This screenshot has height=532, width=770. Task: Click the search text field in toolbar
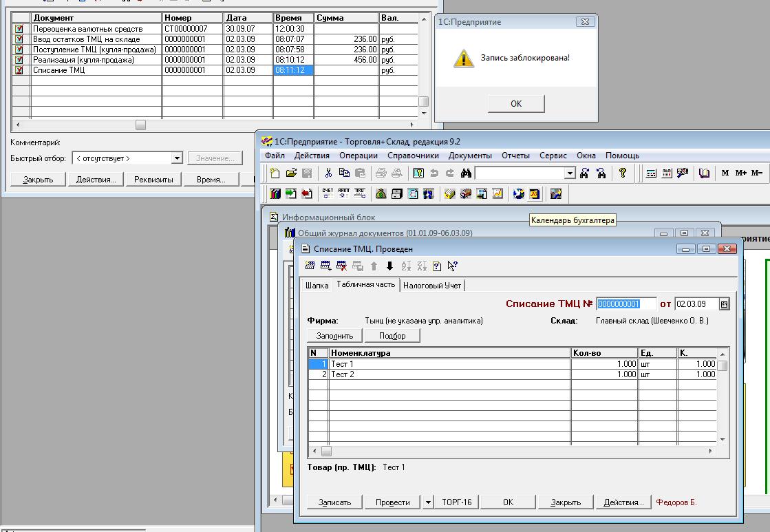tap(520, 173)
